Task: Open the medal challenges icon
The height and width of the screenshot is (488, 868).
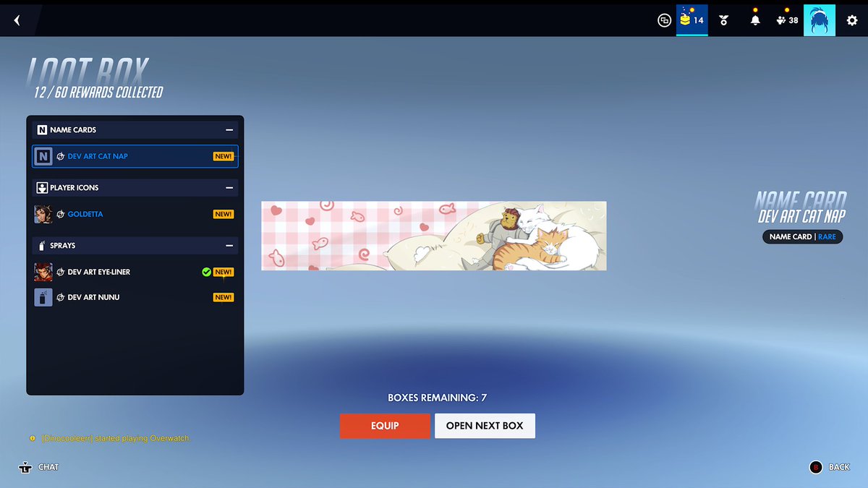Action: [723, 20]
